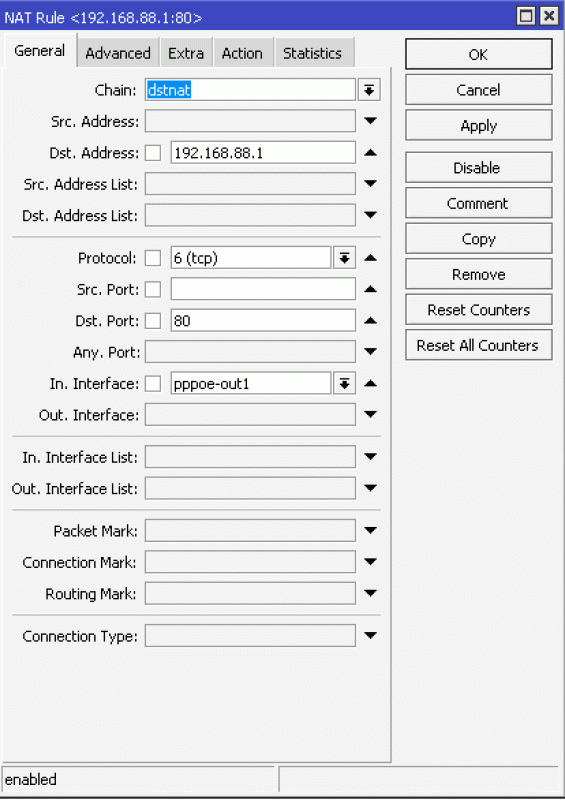
Task: Apply the NAT rule changes
Action: (x=478, y=126)
